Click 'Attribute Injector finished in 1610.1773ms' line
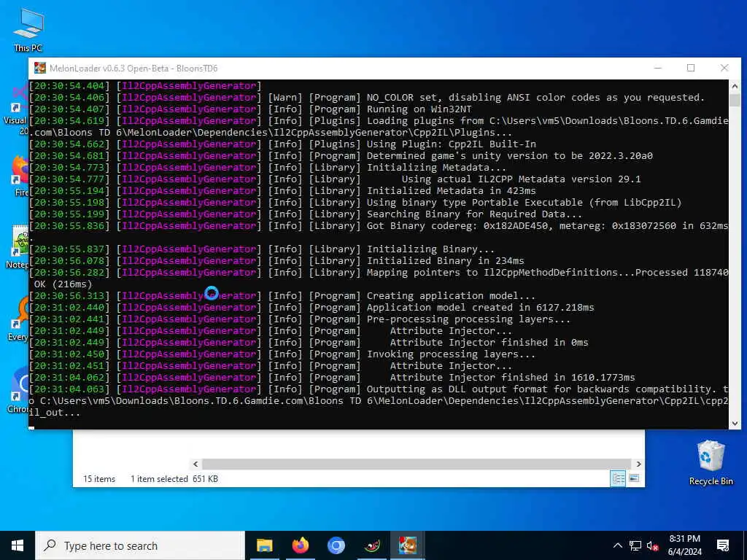747x560 pixels. [332, 377]
